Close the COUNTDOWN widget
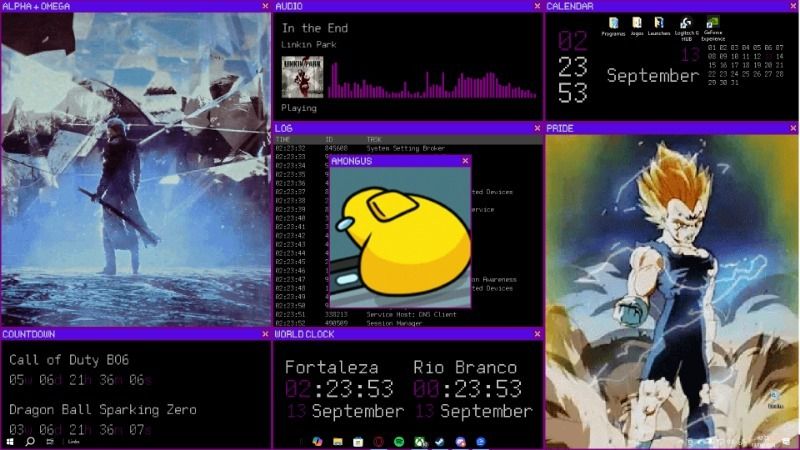 click(x=265, y=334)
